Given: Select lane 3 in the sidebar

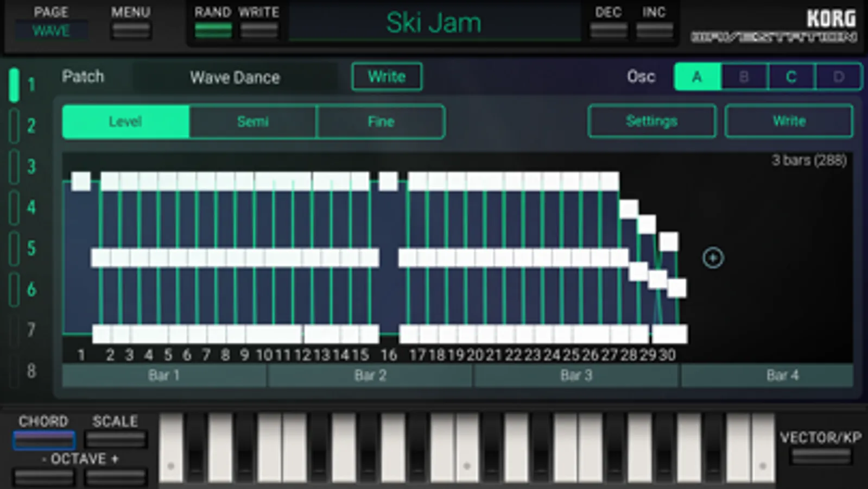Looking at the screenshot, I should 23,166.
